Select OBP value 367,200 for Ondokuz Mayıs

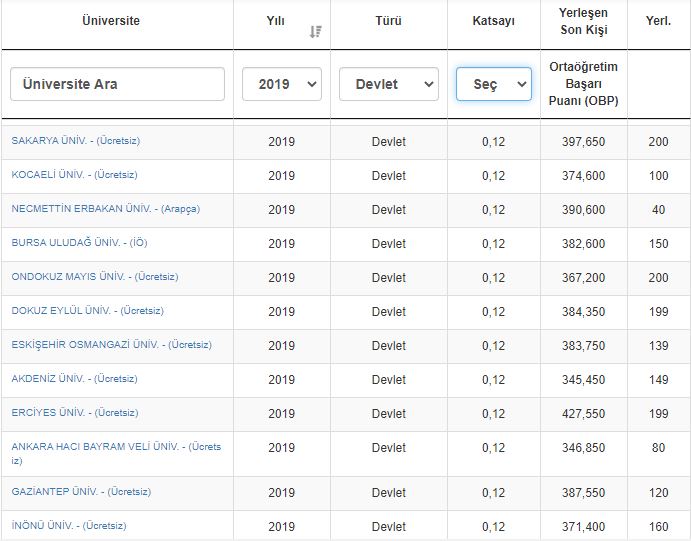click(583, 278)
